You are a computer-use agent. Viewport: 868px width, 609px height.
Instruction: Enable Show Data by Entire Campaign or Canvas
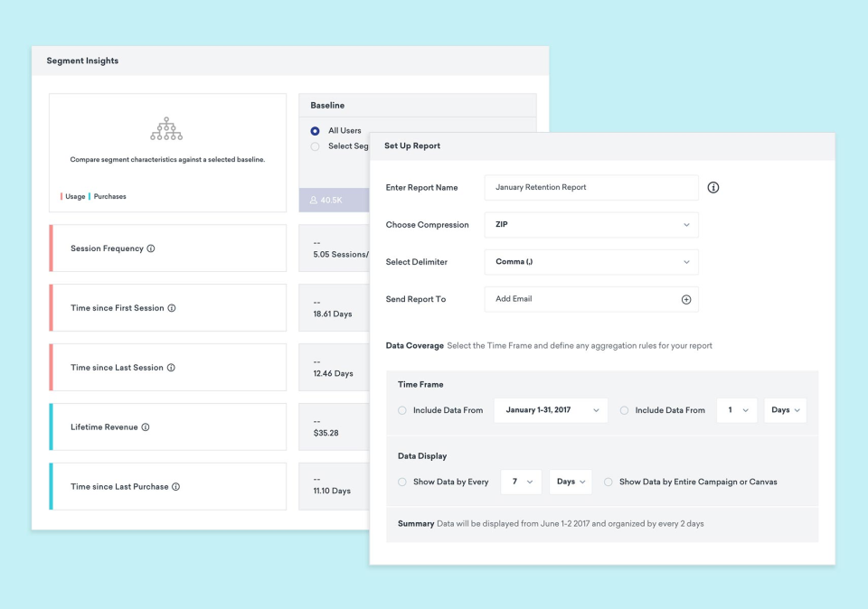608,482
